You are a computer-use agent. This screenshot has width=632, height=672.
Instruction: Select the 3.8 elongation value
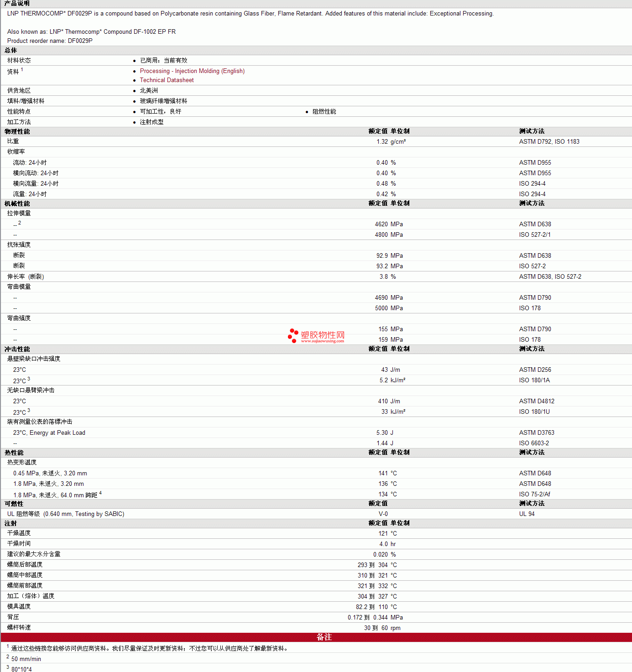pos(384,277)
